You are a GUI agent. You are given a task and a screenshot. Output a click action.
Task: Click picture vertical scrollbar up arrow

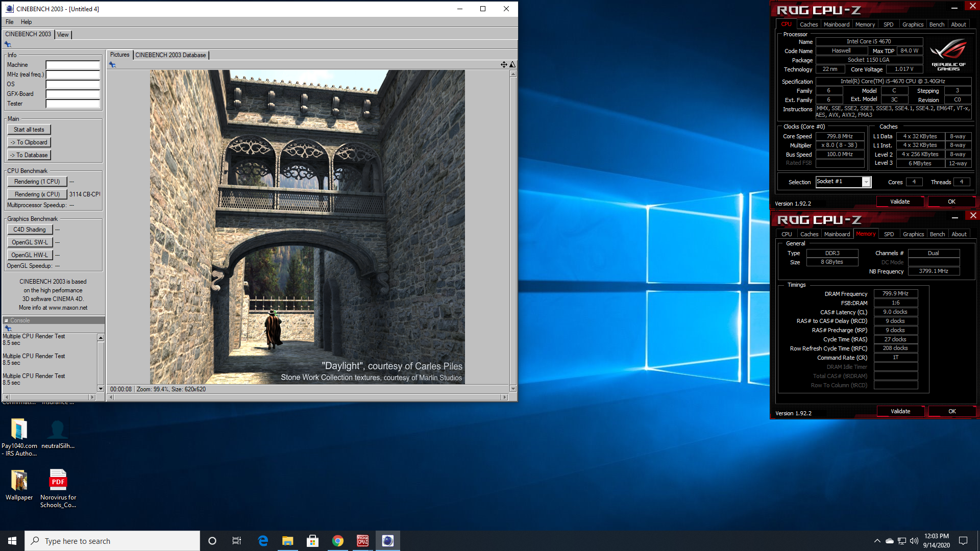513,74
